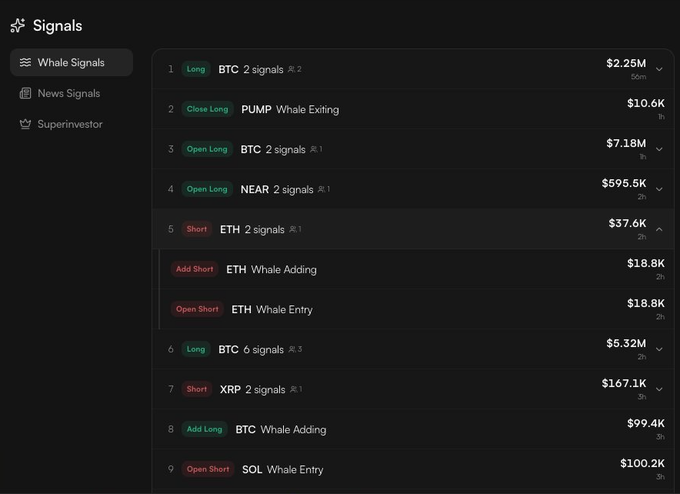
Task: Click the $2.25M amount
Action: coord(626,63)
